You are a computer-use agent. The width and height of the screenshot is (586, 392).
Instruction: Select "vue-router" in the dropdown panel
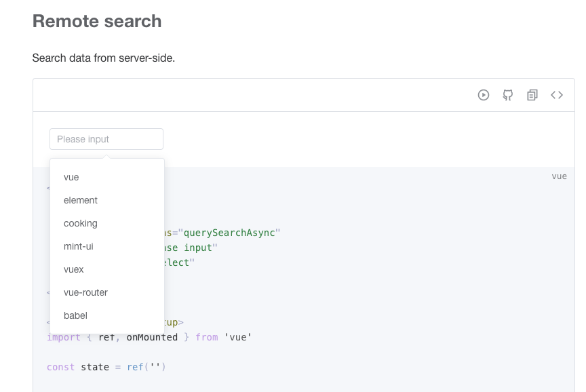coord(85,292)
